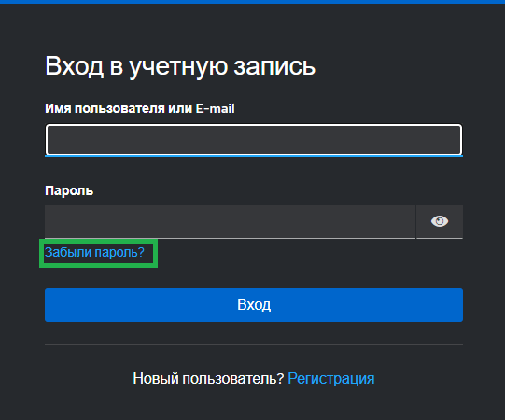Toggle password visibility with the eye button
The height and width of the screenshot is (420, 505).
tap(440, 221)
